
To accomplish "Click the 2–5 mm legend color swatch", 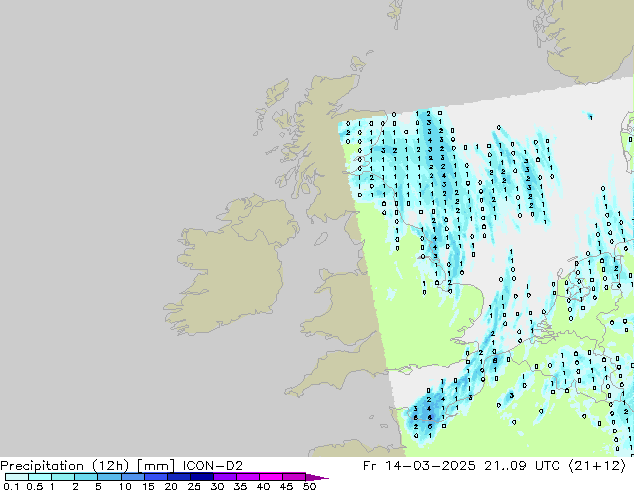I will tap(86, 477).
